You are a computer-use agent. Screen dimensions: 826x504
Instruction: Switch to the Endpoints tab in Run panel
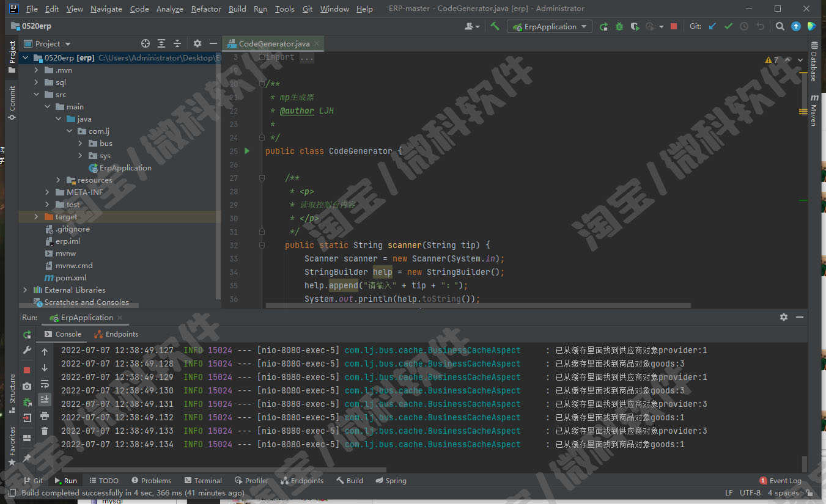[x=117, y=334]
